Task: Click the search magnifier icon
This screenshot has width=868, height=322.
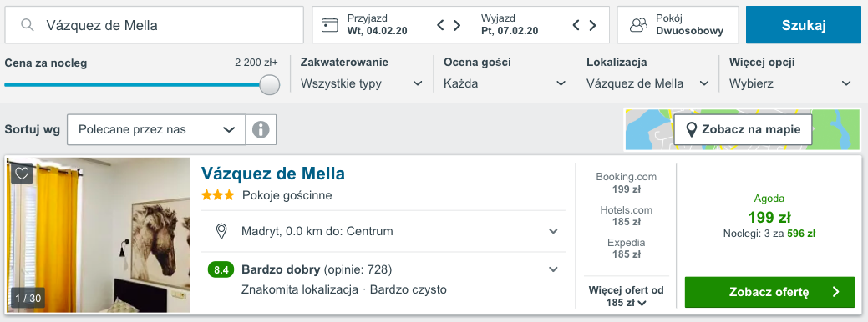Action: click(27, 25)
